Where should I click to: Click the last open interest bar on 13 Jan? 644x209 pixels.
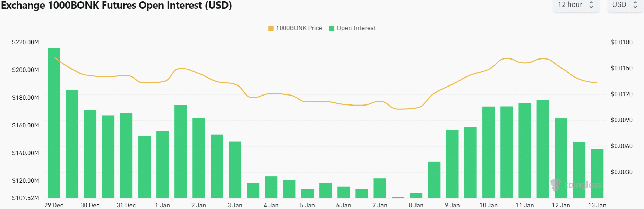click(597, 174)
